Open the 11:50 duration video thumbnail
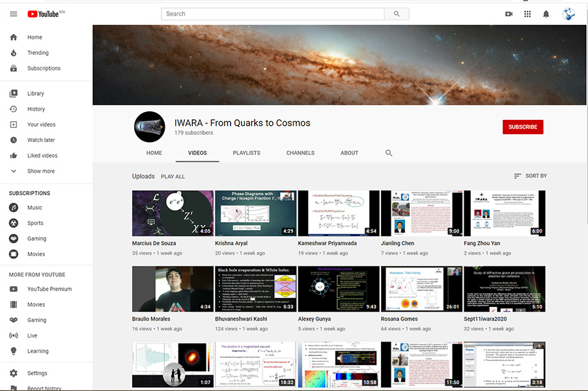This screenshot has width=588, height=391. click(421, 364)
